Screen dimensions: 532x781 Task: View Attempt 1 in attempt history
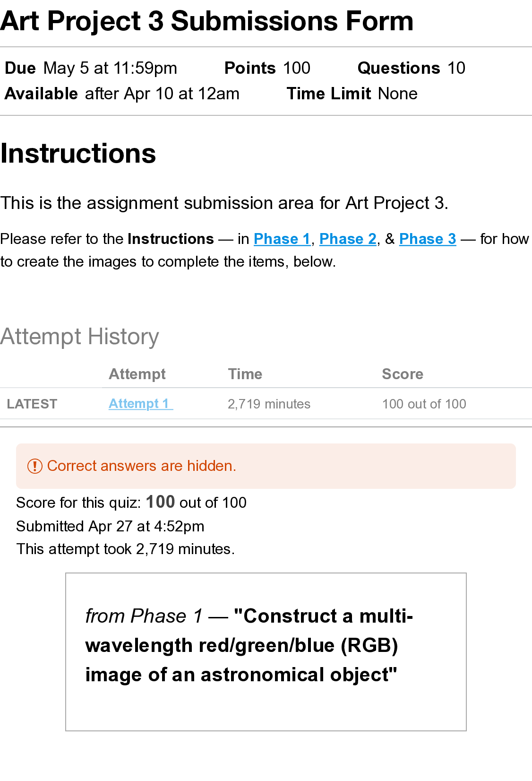(x=140, y=404)
